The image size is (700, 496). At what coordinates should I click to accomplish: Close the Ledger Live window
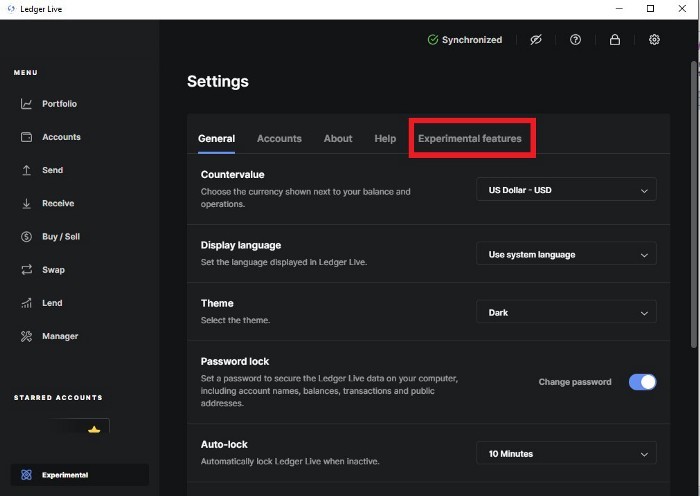point(682,8)
